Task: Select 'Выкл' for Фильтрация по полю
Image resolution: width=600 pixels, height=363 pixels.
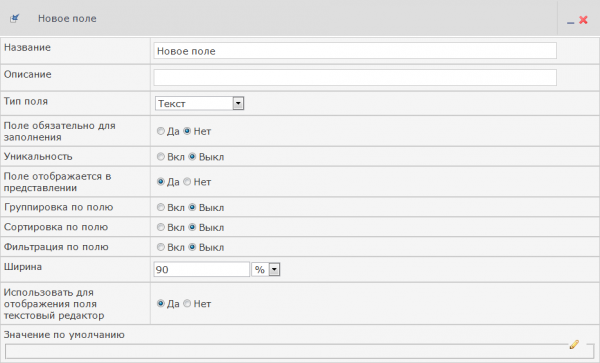Action: [x=192, y=247]
